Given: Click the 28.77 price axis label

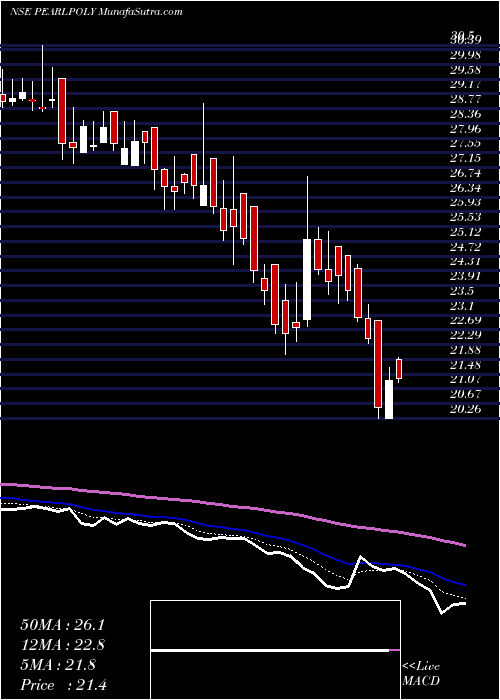Looking at the screenshot, I should click(x=466, y=99).
